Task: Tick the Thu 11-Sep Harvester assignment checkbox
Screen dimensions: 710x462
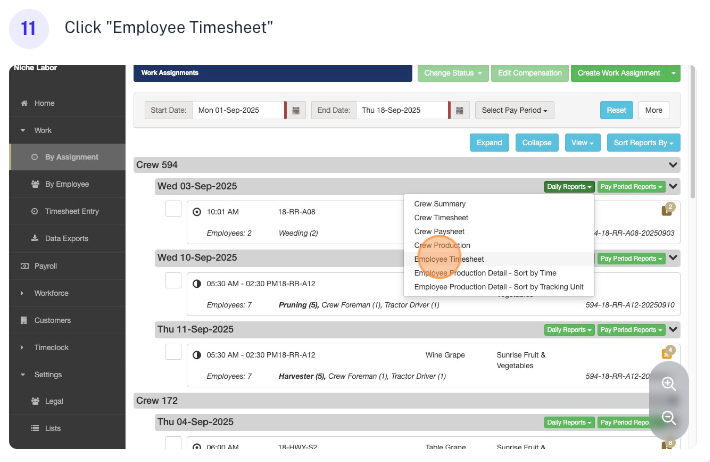Action: [x=173, y=352]
